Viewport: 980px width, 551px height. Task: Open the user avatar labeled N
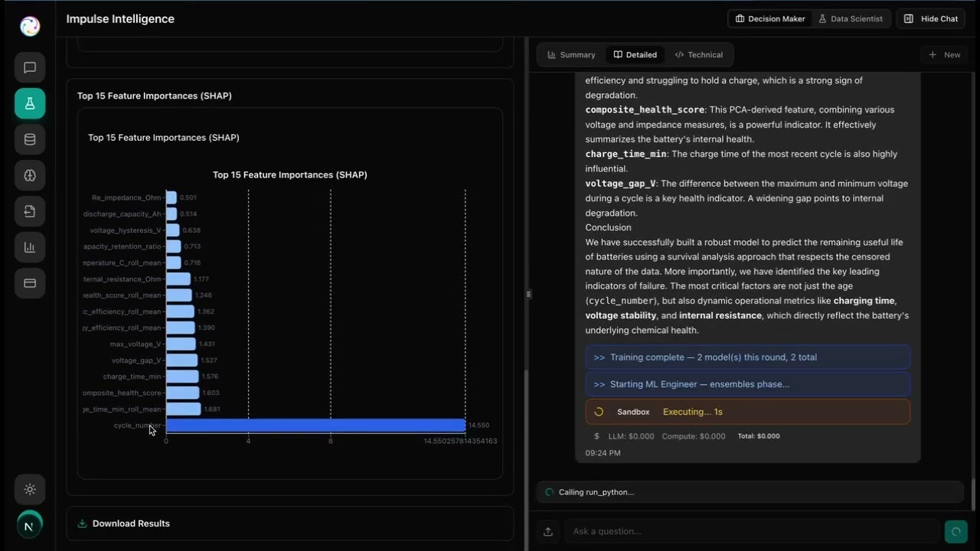coord(30,526)
